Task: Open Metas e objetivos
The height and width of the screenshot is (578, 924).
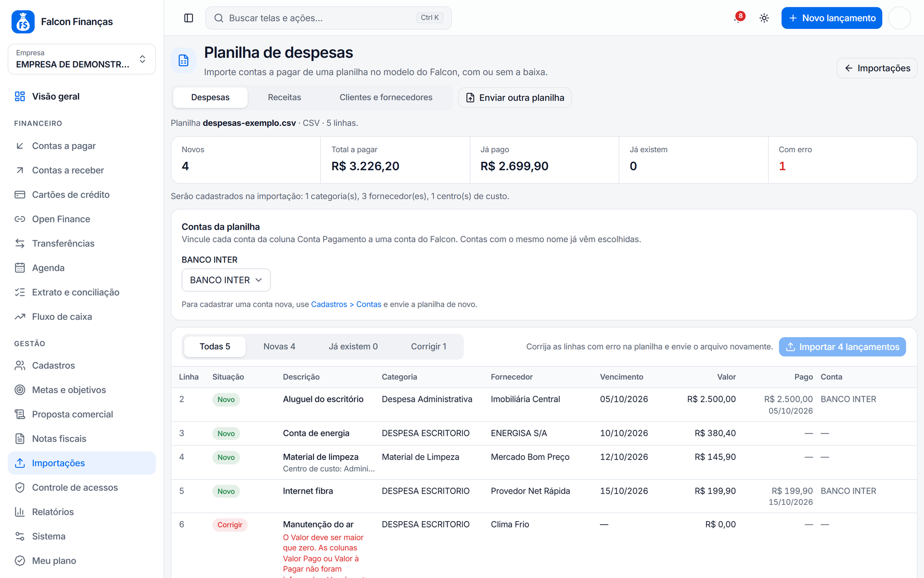Action: (x=82, y=390)
